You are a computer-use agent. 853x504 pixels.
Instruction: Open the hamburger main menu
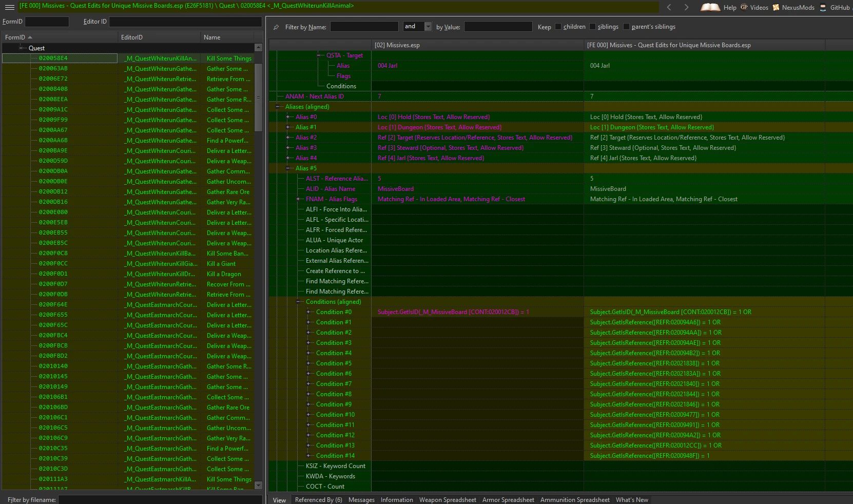tap(9, 7)
